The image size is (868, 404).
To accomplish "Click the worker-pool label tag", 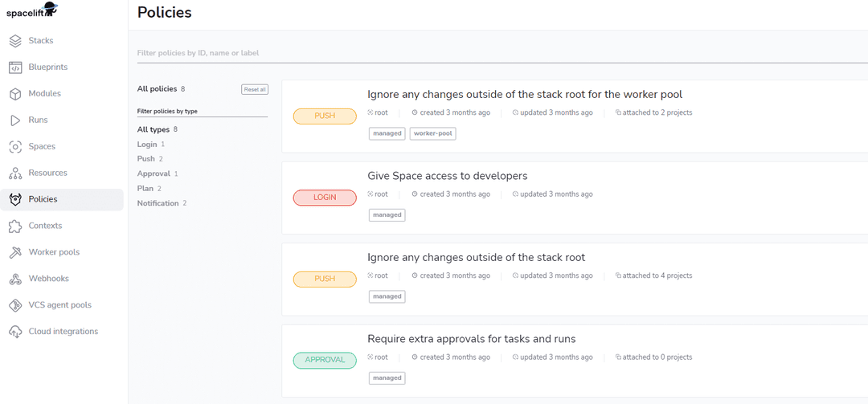I will (432, 133).
